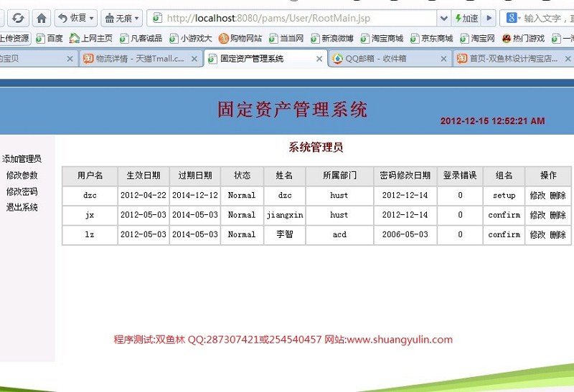Go to browser home page icon

click(x=42, y=18)
